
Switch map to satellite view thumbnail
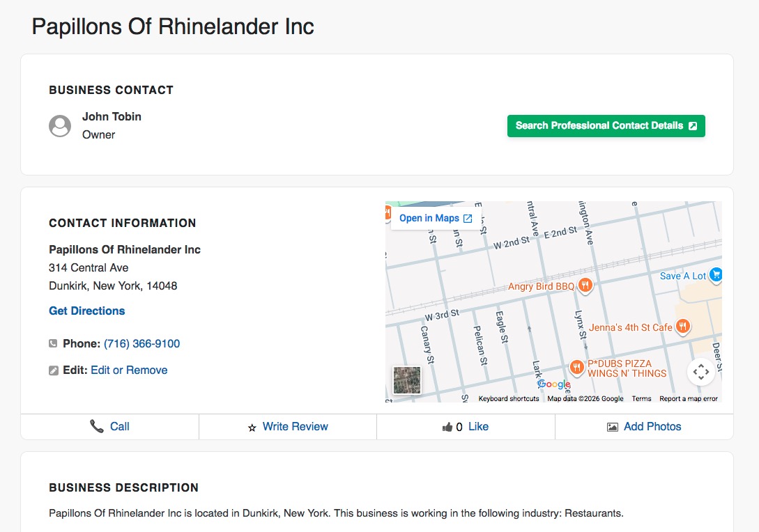point(406,380)
